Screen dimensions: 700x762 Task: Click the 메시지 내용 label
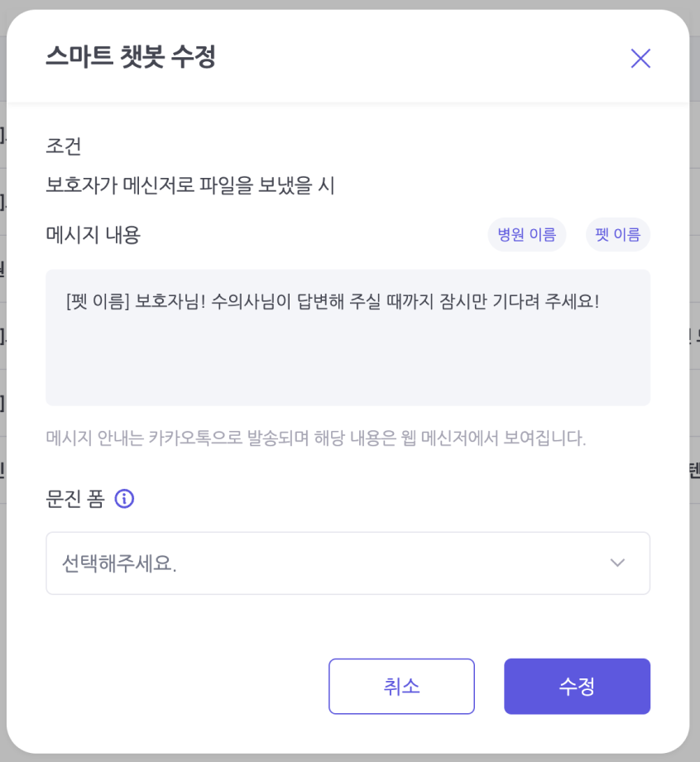tap(93, 235)
